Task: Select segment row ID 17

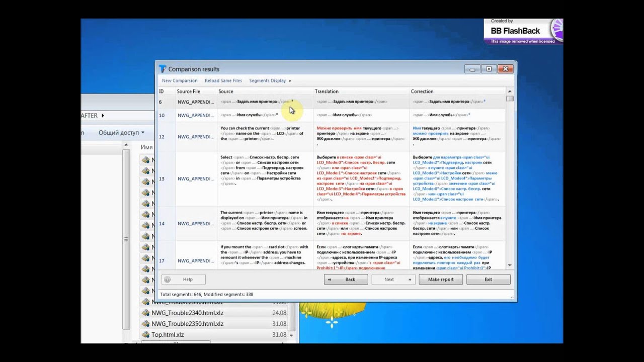Action: click(332, 256)
